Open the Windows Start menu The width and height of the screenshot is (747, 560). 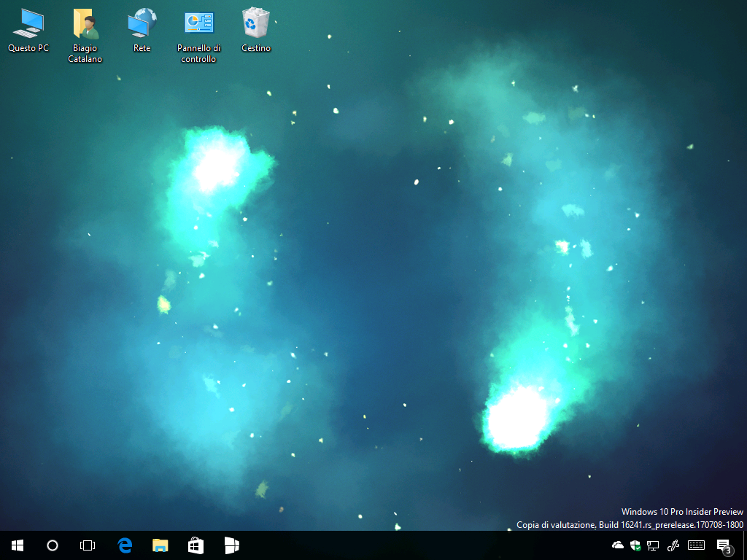pyautogui.click(x=18, y=545)
